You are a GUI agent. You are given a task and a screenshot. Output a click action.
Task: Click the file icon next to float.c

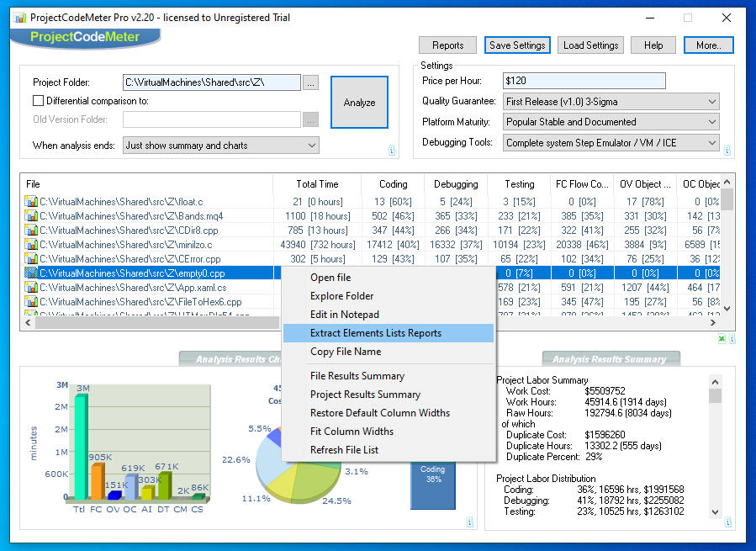click(x=31, y=202)
